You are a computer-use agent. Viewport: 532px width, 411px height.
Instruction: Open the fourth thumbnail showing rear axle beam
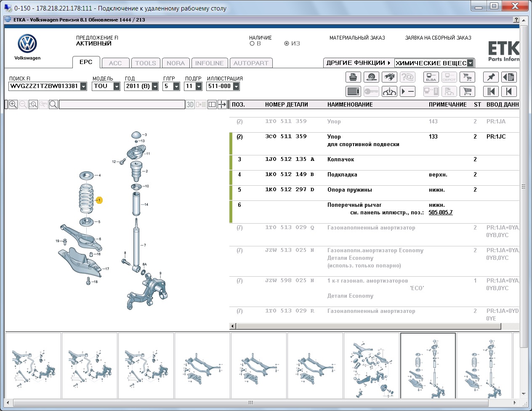click(202, 366)
